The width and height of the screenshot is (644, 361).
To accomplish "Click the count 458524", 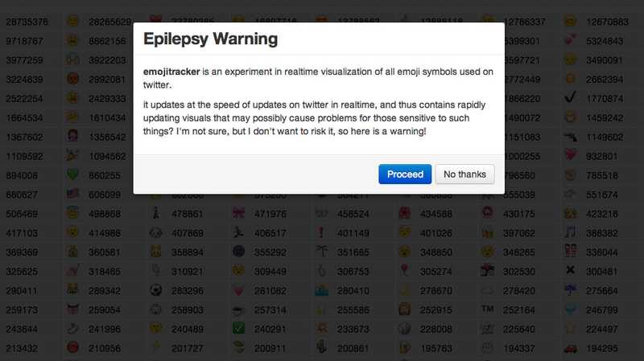I will tap(353, 214).
